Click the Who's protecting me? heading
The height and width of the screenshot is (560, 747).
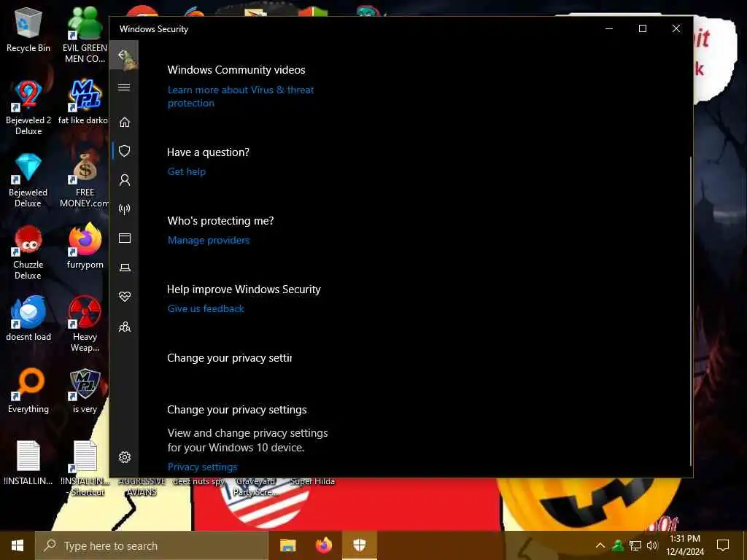(220, 221)
